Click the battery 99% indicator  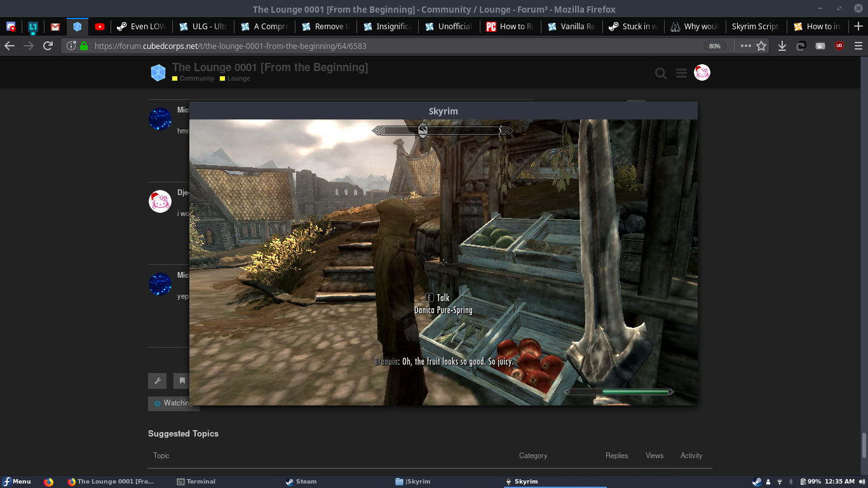point(811,482)
